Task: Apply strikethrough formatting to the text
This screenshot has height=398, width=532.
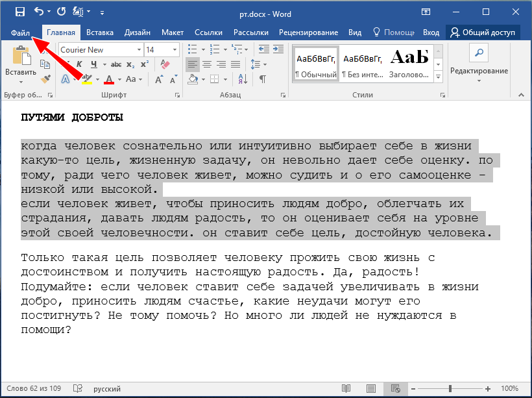Action: tap(116, 64)
